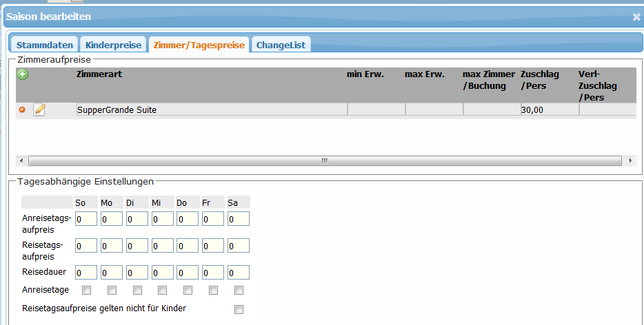Select the Zimmer/Tagespreise tab
The height and width of the screenshot is (325, 644).
pos(199,45)
